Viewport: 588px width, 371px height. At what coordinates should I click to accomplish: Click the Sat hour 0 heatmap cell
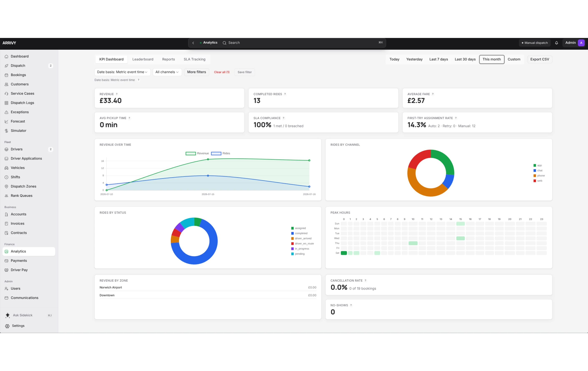[x=344, y=253]
